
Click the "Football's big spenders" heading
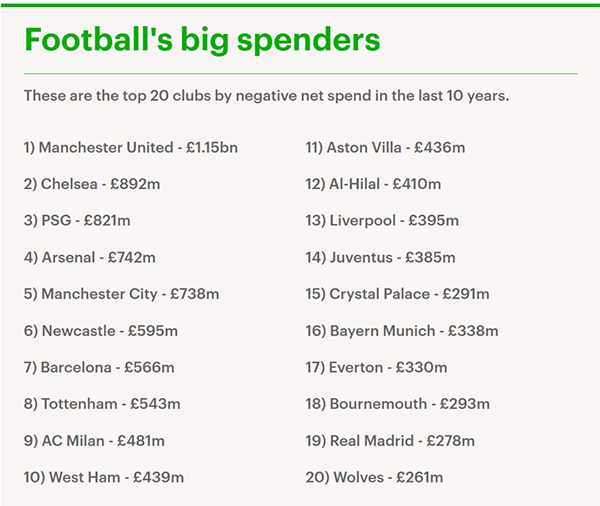[202, 40]
